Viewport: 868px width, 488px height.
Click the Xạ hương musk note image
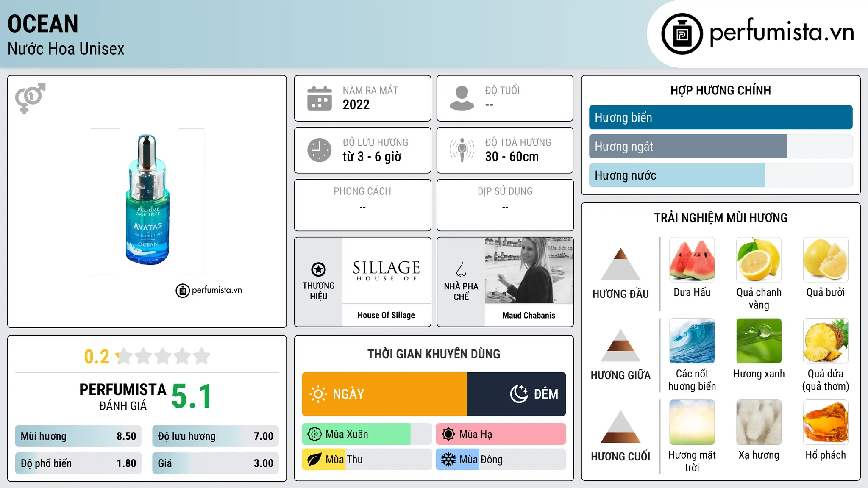tap(759, 422)
